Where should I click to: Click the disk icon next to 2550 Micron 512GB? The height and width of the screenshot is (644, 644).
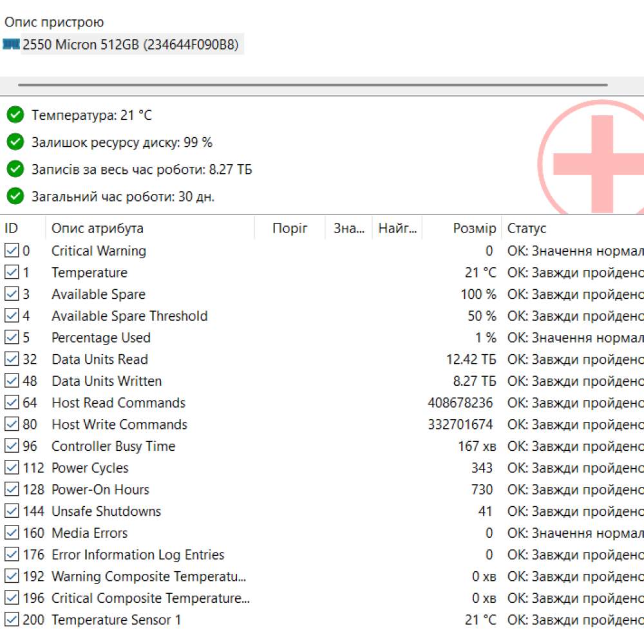click(x=10, y=44)
